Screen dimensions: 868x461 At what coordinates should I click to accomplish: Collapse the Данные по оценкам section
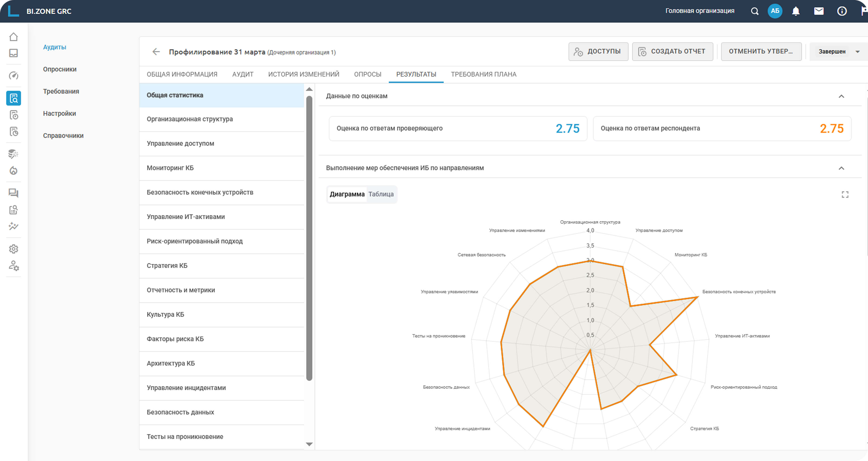[x=841, y=96]
